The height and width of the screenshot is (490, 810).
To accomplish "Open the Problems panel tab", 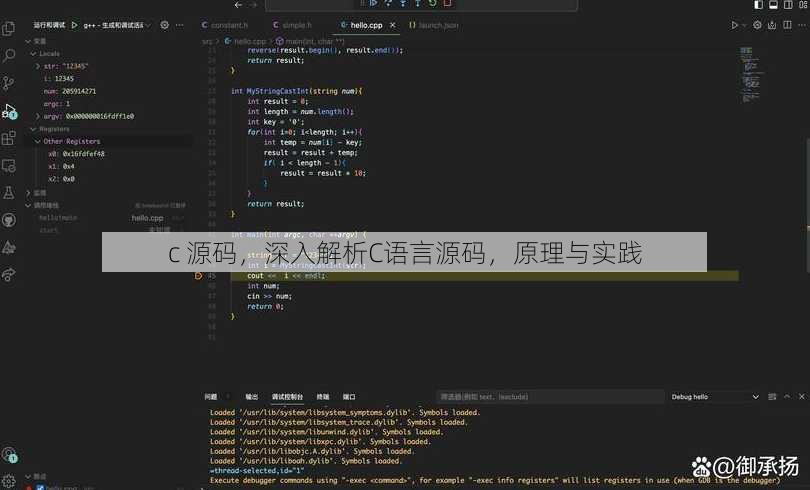I will pos(211,397).
